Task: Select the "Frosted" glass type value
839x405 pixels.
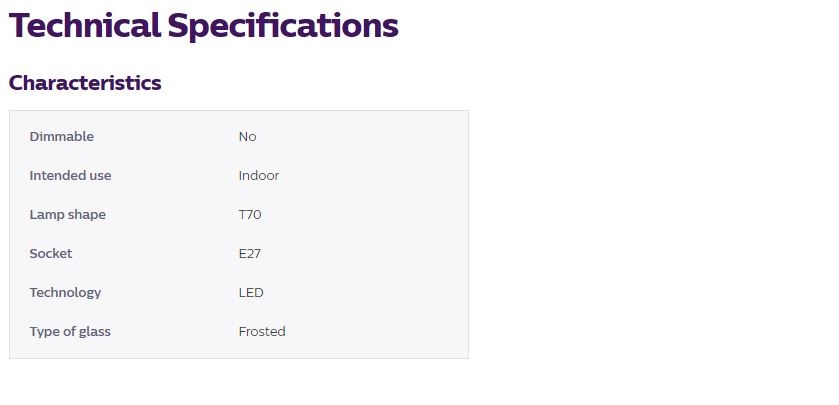Action: click(261, 331)
